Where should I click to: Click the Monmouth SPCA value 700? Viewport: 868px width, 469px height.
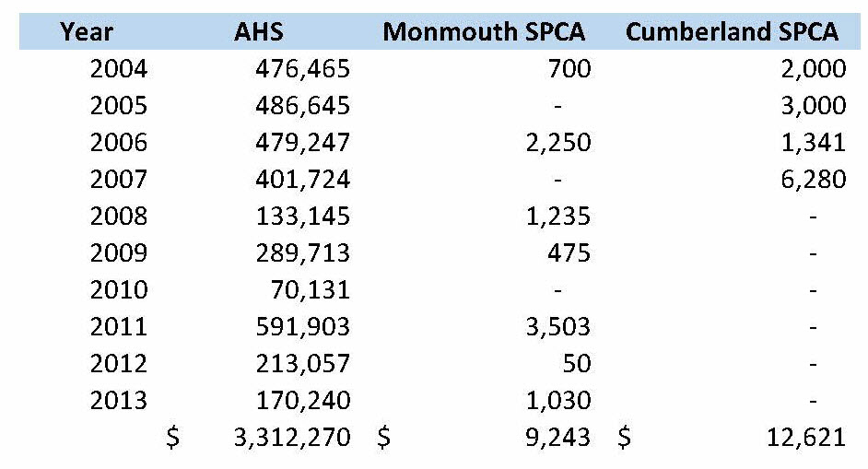tap(567, 68)
